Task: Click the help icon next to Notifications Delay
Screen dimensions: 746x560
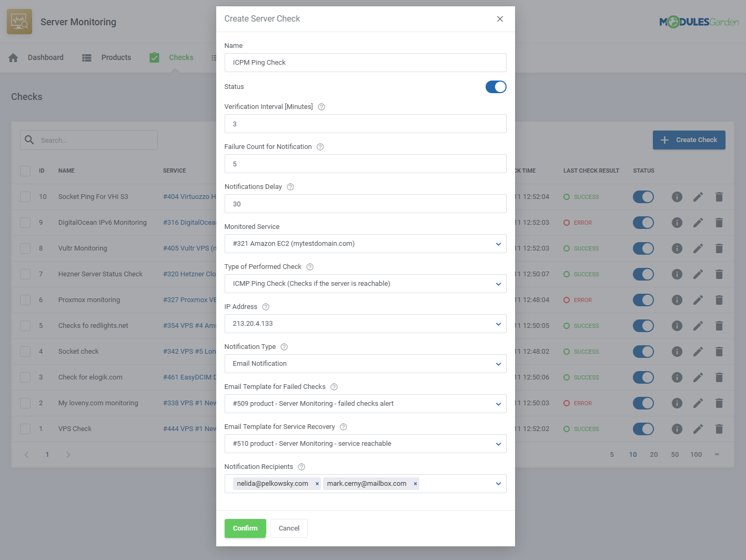Action: pos(290,186)
